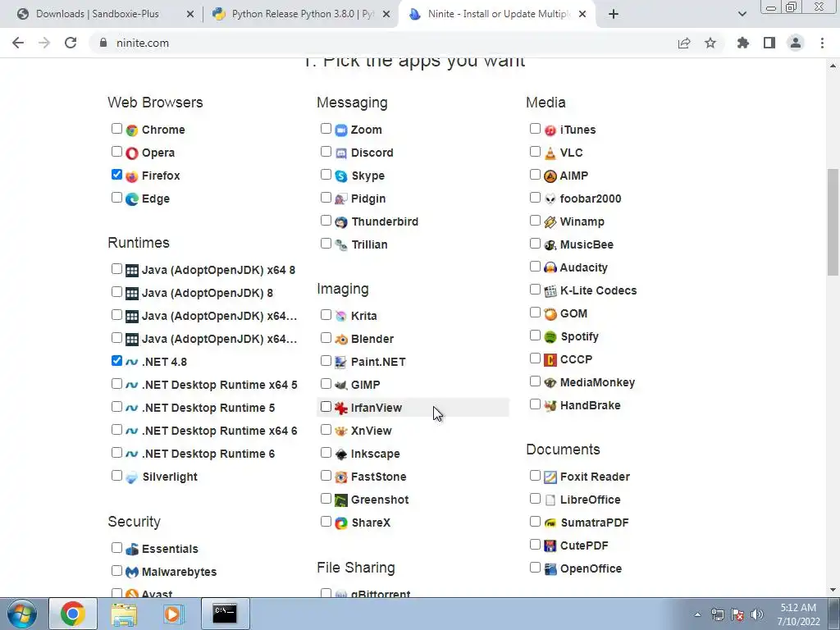Check the Paint.NET checkbox
Viewport: 840px width, 630px height.
tap(326, 361)
